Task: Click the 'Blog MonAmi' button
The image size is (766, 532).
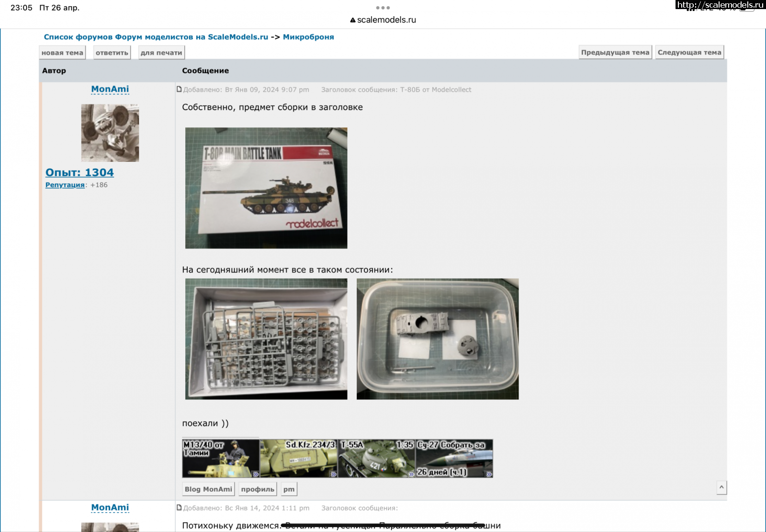Action: point(208,489)
